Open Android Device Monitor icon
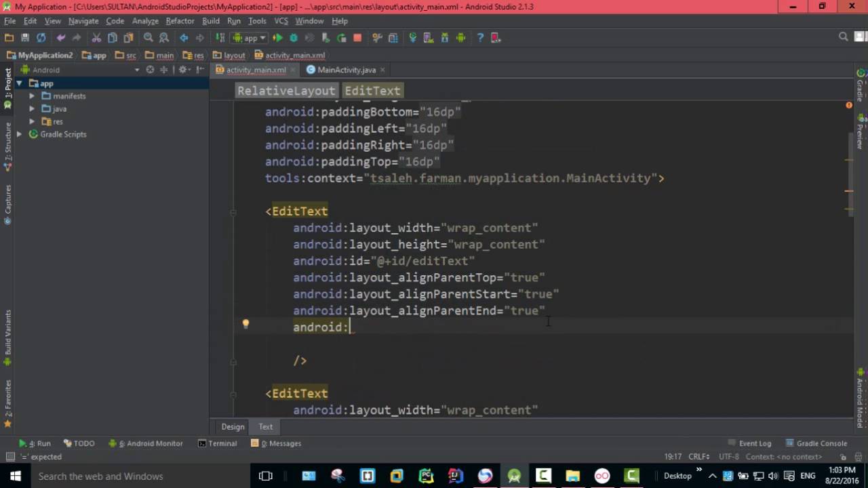868x488 pixels. point(460,38)
